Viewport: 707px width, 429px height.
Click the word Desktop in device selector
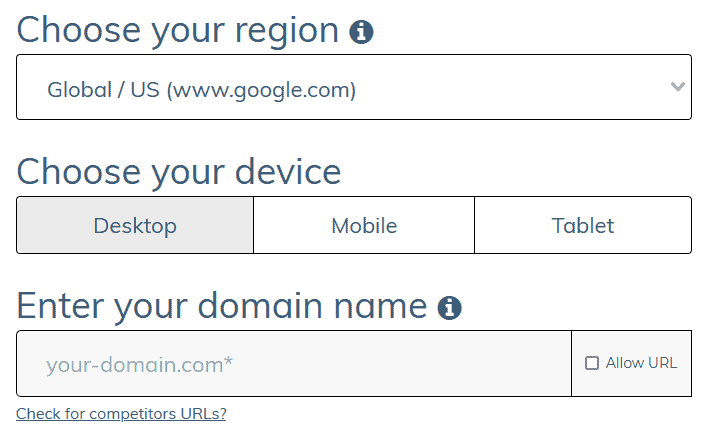point(135,225)
